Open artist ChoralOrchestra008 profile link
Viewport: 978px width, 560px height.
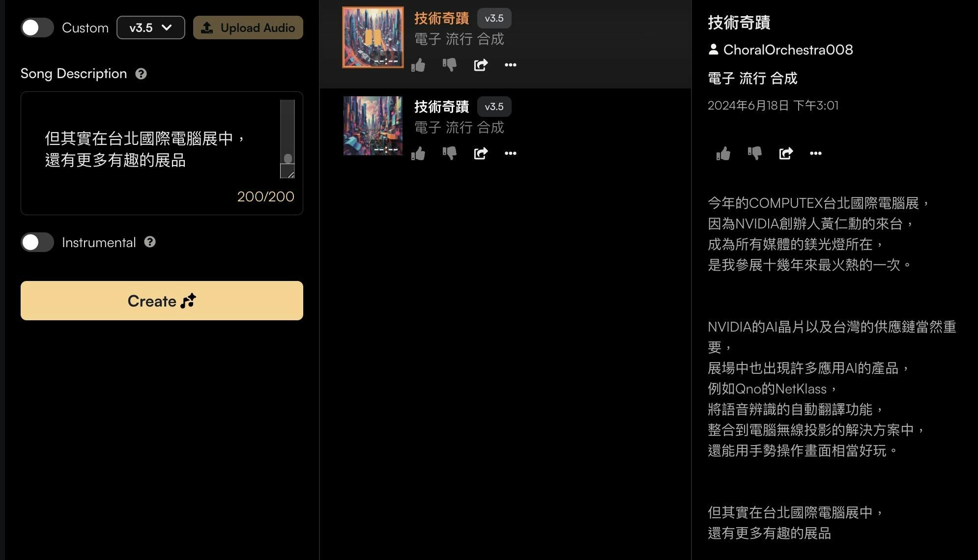click(787, 50)
